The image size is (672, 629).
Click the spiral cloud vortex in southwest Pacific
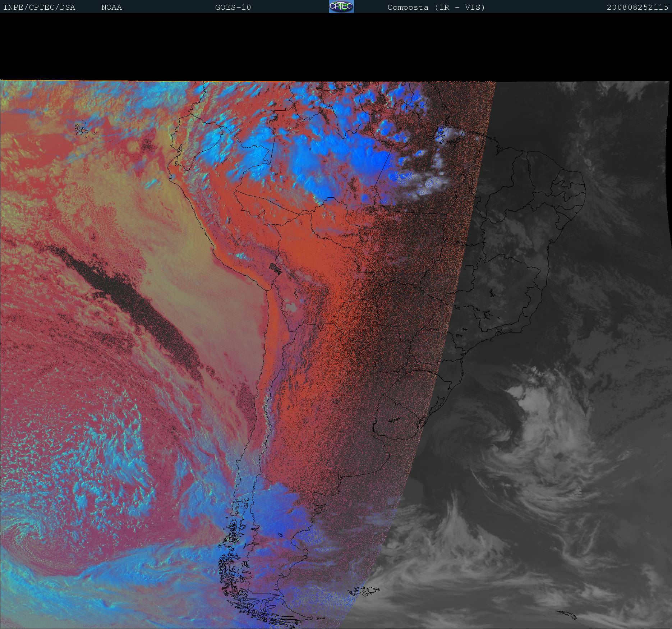click(x=25, y=543)
